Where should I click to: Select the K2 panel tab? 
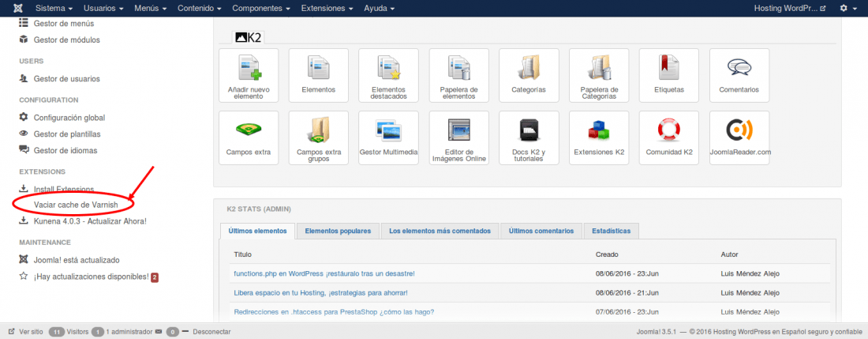point(249,37)
